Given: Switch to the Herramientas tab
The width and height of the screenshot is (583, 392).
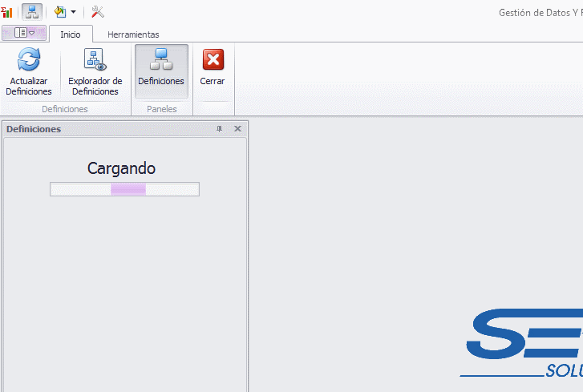Looking at the screenshot, I should [133, 34].
